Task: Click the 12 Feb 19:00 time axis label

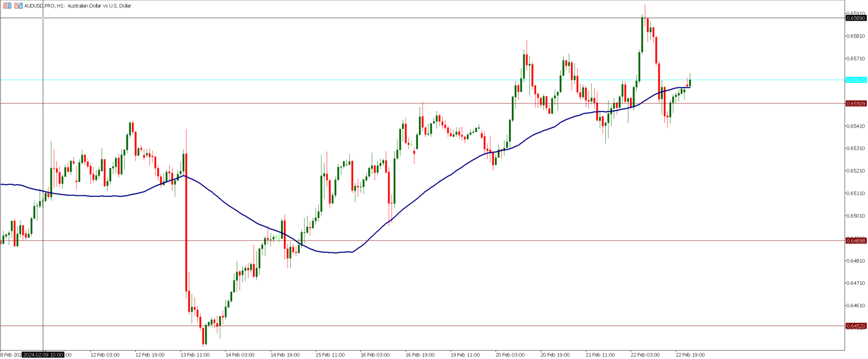Action: [150, 355]
